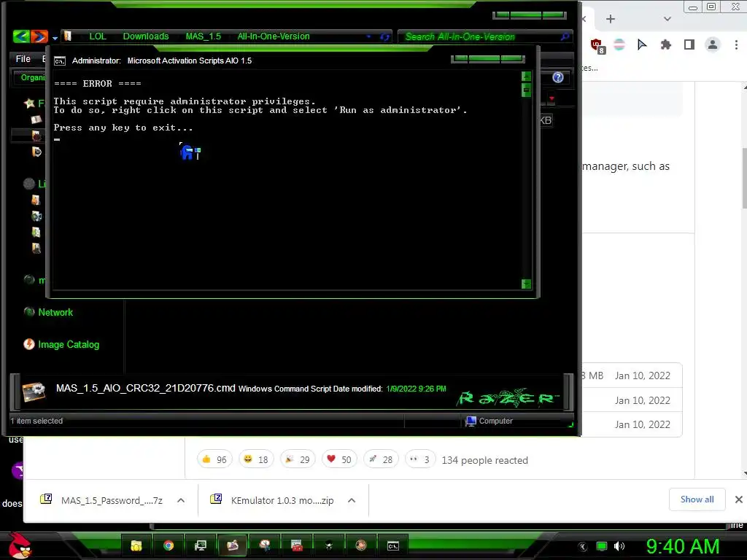Click the 9:40 AM taskbar clock

682,546
